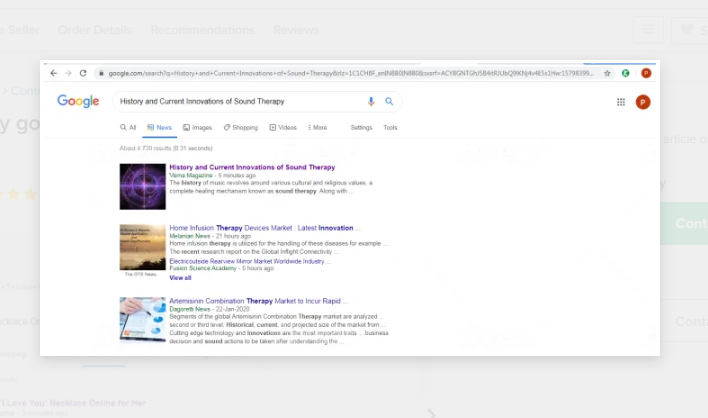Click the green browser extension icon
Screen dimensions: 708x418
point(626,73)
